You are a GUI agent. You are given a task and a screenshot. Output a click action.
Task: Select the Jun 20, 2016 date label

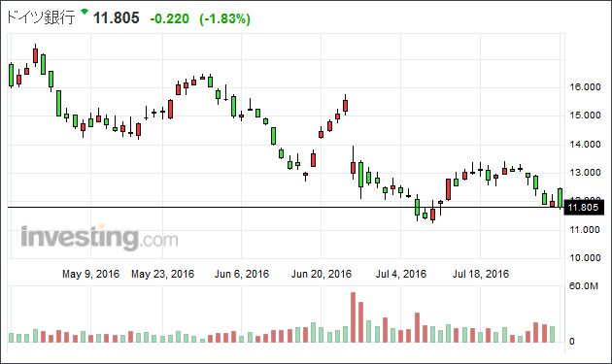click(x=322, y=274)
